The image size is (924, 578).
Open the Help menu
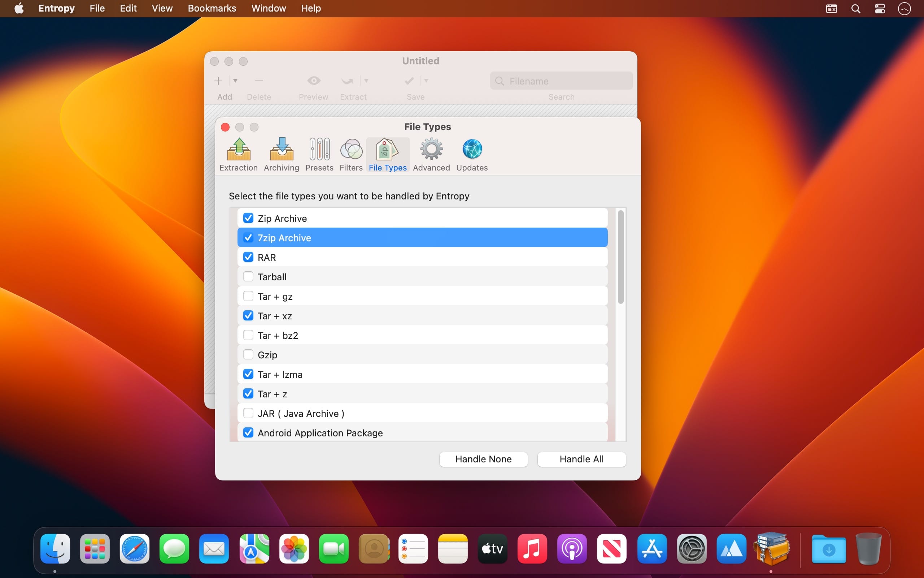(311, 8)
